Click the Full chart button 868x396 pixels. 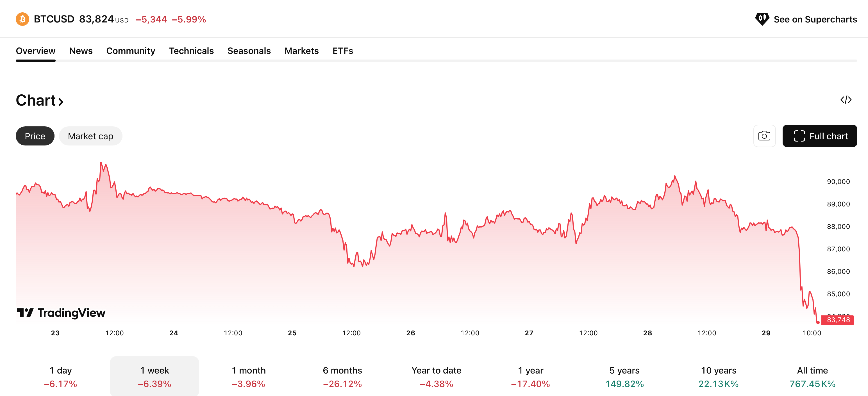(819, 136)
